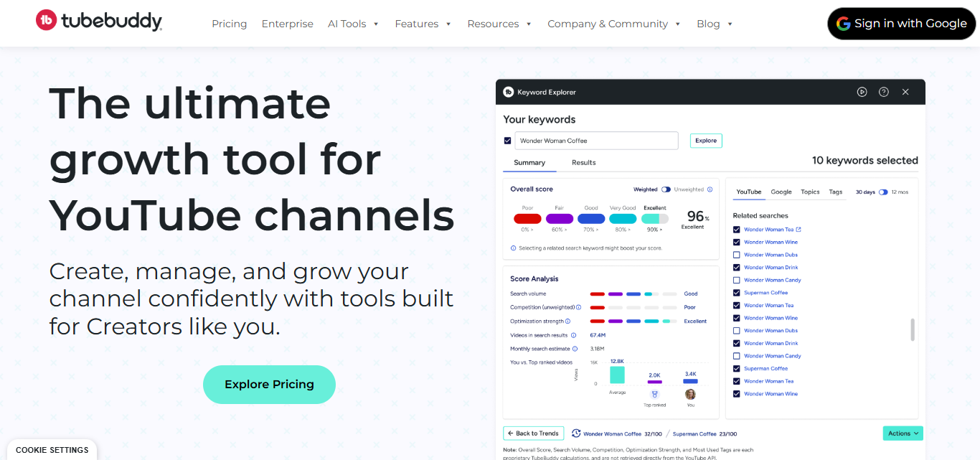The image size is (980, 460).
Task: Select the Google related searches tab
Action: [x=781, y=192]
